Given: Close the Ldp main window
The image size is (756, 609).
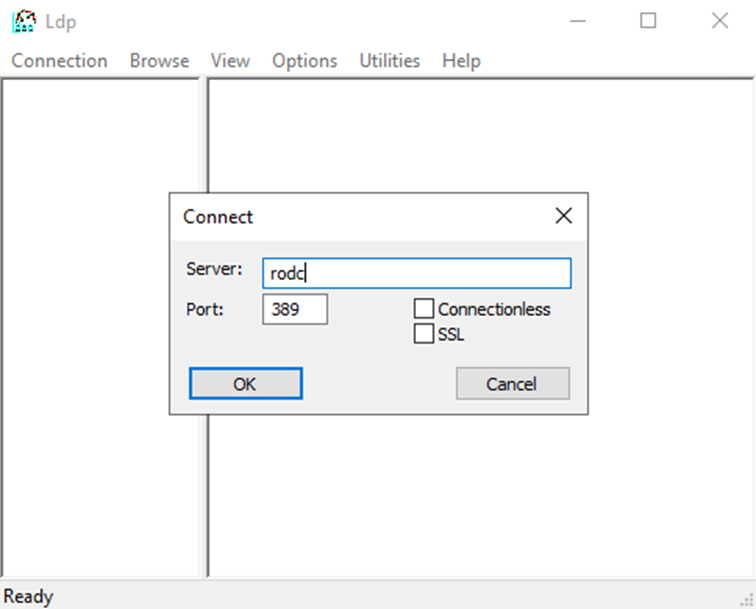Looking at the screenshot, I should (719, 21).
